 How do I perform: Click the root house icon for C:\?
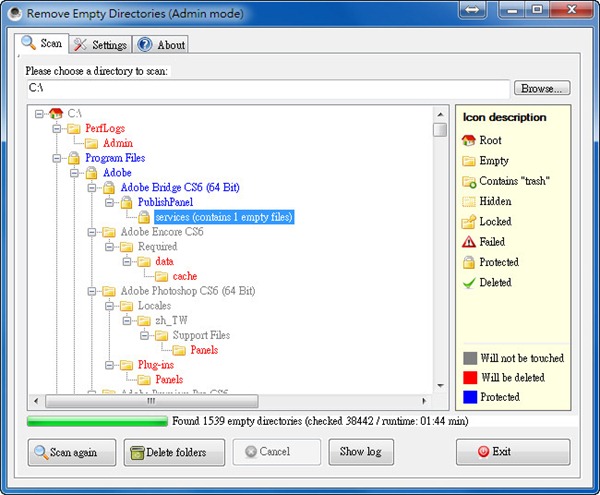click(x=56, y=113)
